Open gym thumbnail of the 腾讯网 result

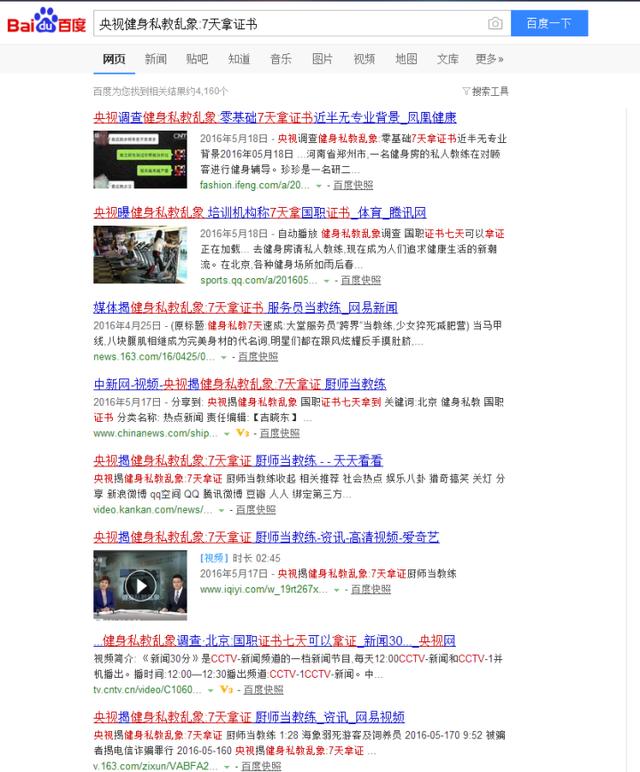[x=140, y=255]
